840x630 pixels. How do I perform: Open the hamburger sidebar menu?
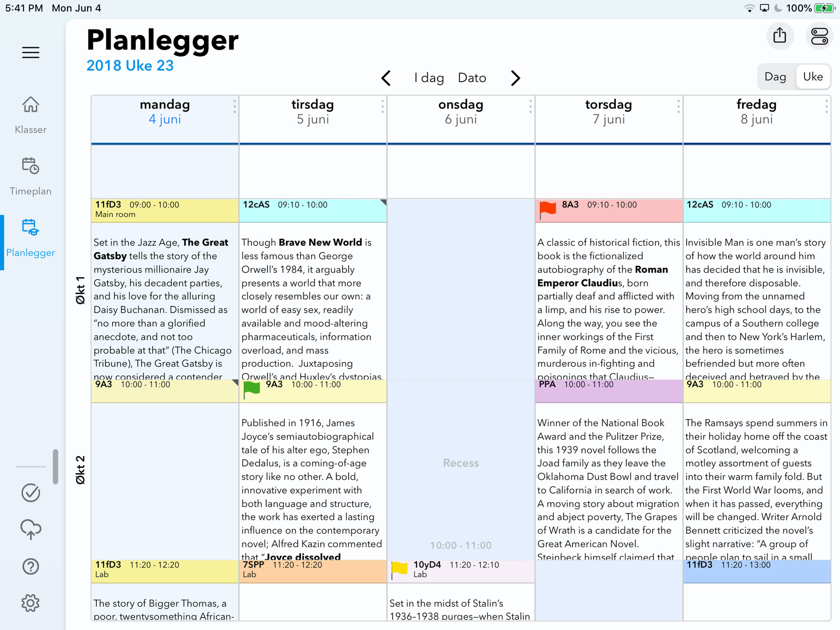point(30,52)
